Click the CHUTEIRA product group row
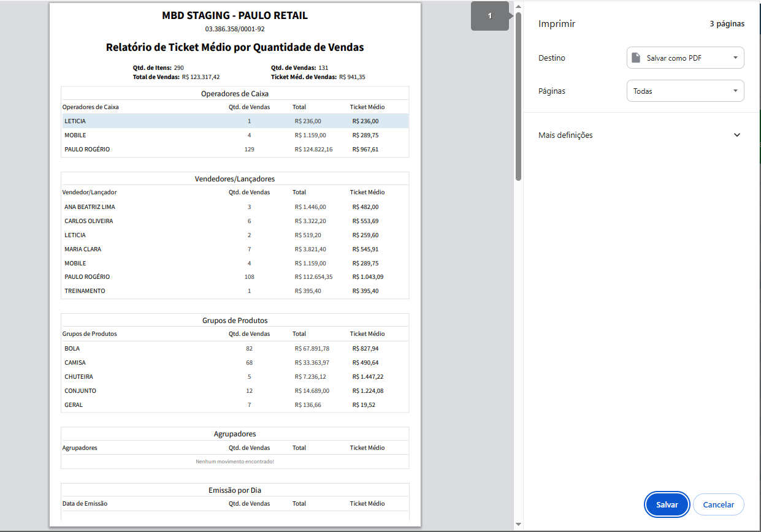The image size is (761, 532). pyautogui.click(x=235, y=376)
